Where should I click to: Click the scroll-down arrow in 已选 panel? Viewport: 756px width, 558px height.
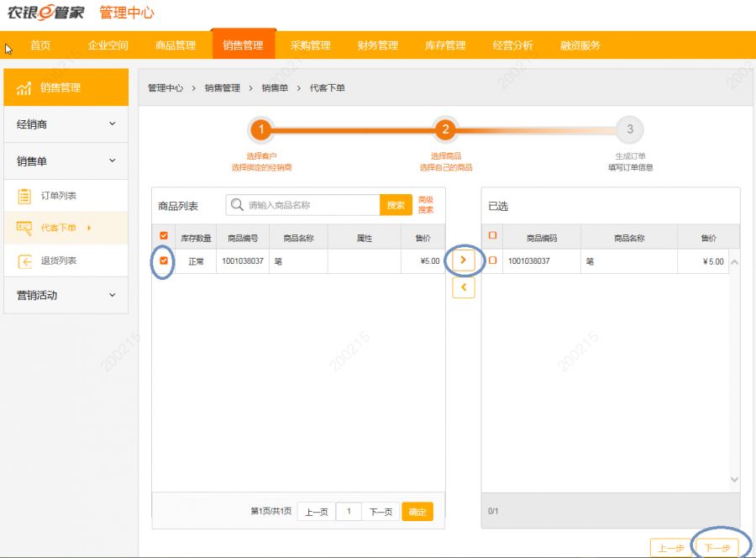click(x=734, y=480)
